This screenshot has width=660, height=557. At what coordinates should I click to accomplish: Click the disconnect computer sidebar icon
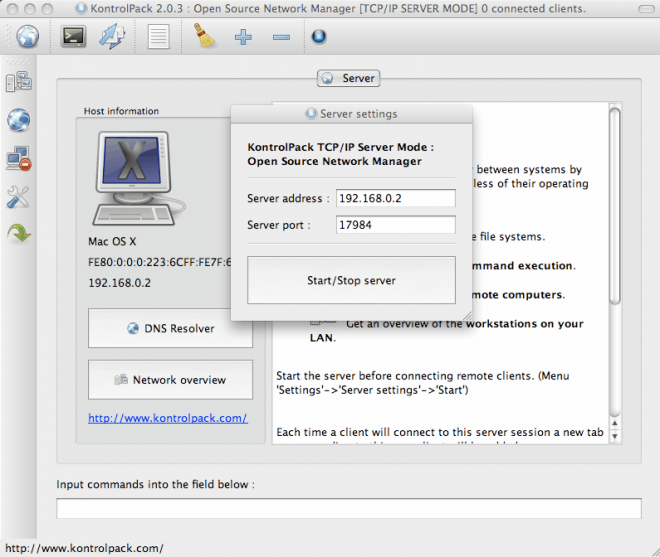(18, 158)
